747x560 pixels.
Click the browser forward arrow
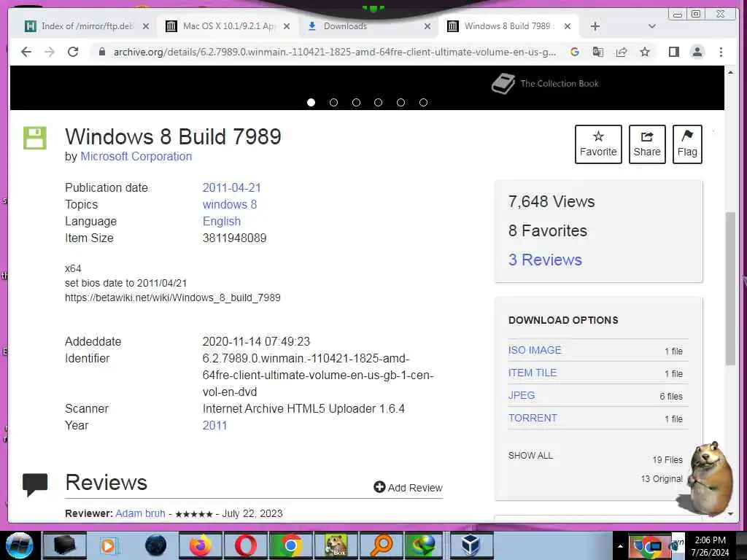50,52
